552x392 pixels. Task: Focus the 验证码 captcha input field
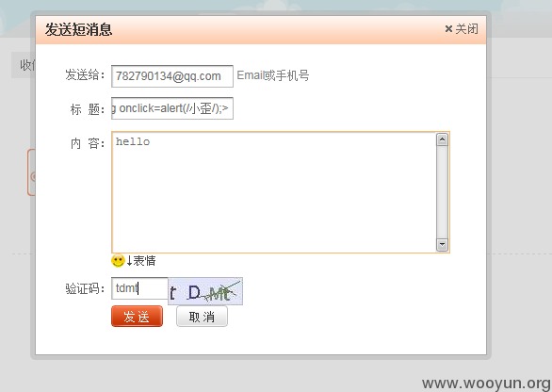coord(139,288)
